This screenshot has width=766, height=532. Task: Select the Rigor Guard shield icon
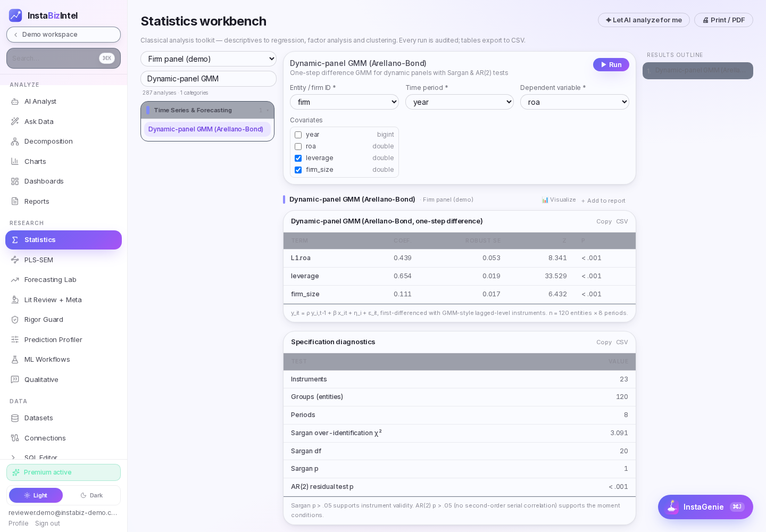pyautogui.click(x=15, y=320)
